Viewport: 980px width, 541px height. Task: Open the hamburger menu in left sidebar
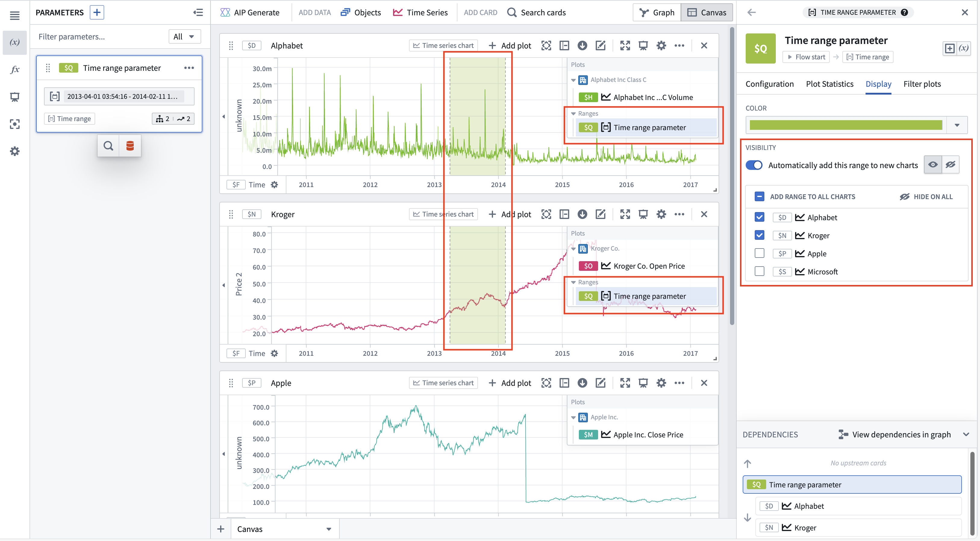point(14,16)
